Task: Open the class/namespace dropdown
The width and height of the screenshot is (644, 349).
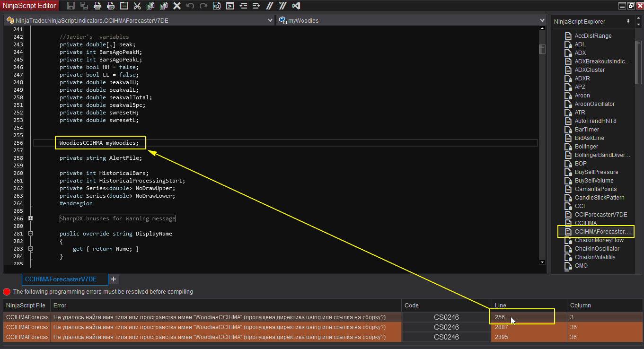Action: click(139, 20)
